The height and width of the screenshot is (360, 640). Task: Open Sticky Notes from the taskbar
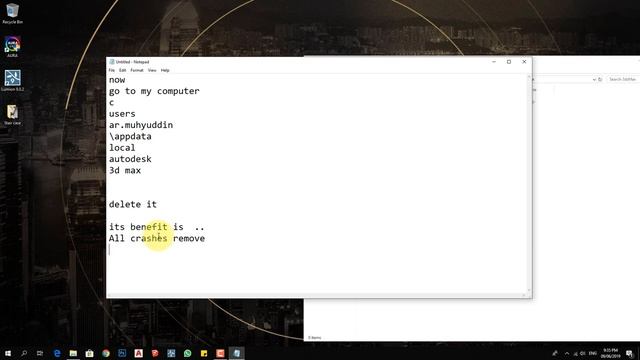pyautogui.click(x=204, y=353)
